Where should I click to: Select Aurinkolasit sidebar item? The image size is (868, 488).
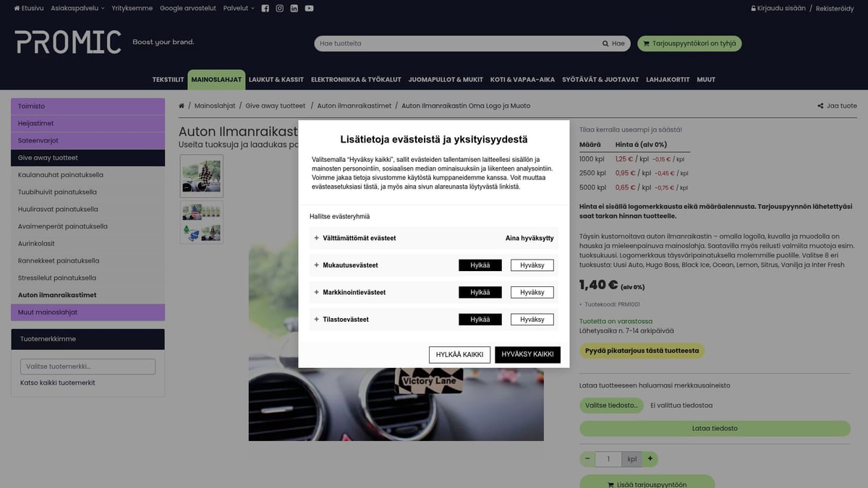pyautogui.click(x=88, y=244)
